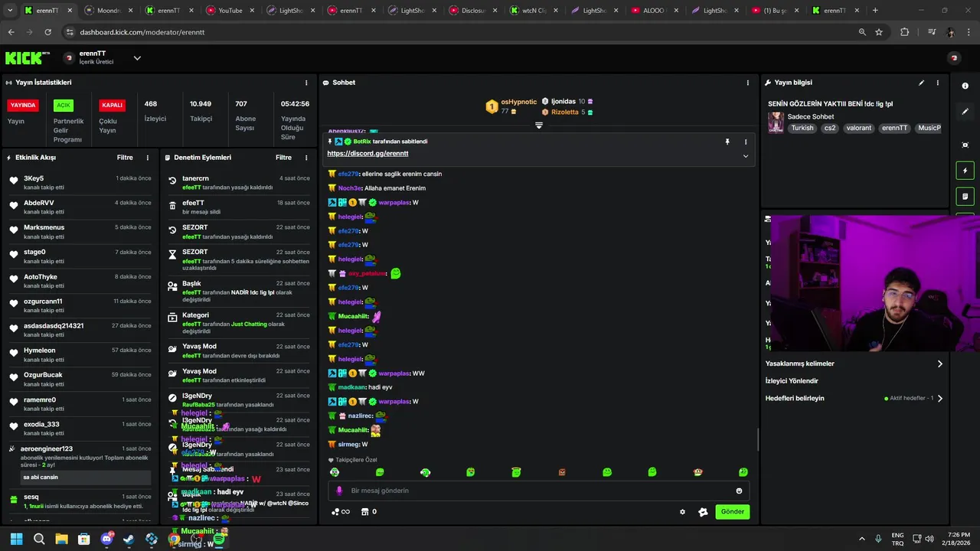This screenshot has height=551, width=980.
Task: Open the shop icon with 0
Action: [x=368, y=512]
